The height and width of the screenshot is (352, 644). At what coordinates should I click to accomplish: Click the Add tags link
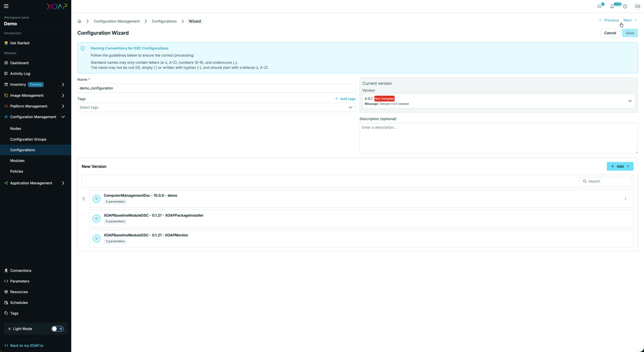click(345, 99)
